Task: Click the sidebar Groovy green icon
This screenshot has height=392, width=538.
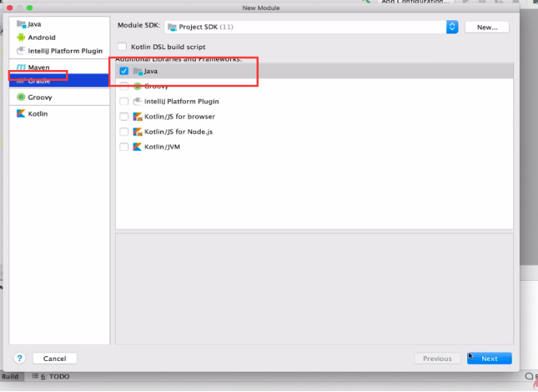Action: pos(21,97)
